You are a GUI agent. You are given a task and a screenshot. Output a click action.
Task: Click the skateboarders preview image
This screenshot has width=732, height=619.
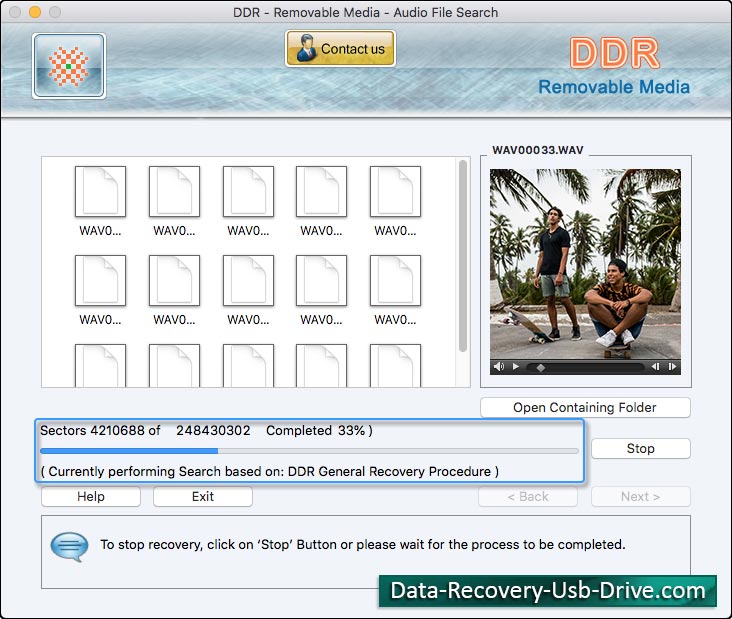tap(585, 264)
